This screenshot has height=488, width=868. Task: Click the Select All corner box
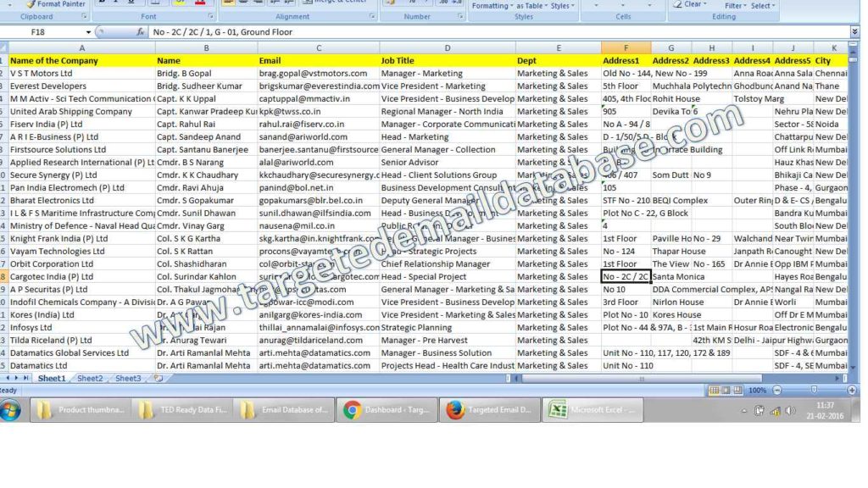pos(4,48)
